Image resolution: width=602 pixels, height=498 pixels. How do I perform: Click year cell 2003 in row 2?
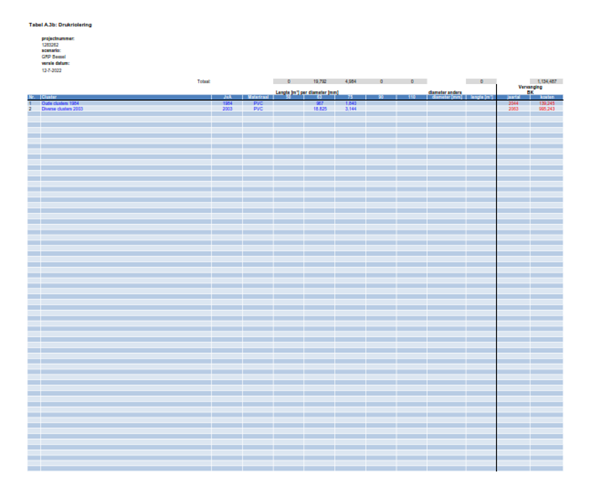[227, 108]
